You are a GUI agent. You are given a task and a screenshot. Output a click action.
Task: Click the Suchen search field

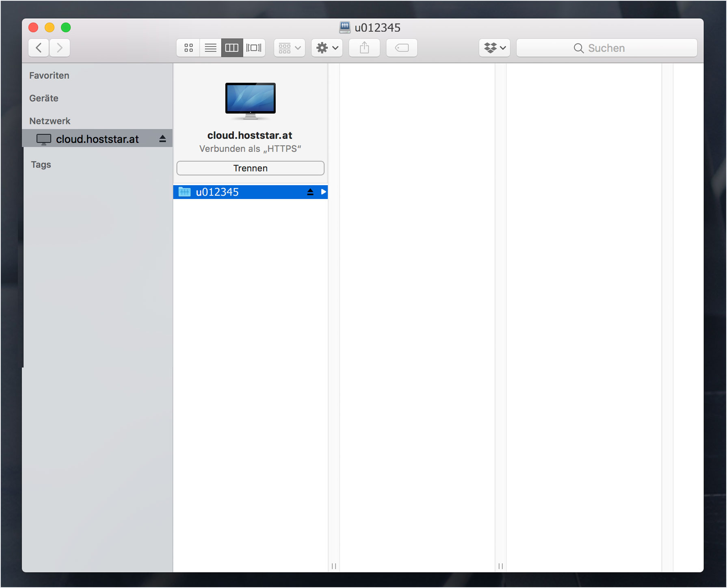607,48
